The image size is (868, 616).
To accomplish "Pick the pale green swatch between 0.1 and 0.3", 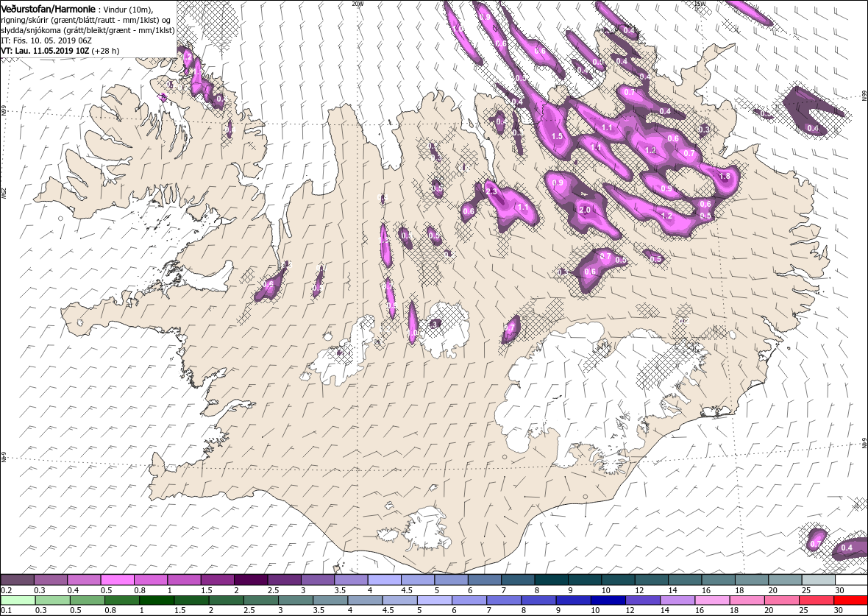I will [x=18, y=601].
